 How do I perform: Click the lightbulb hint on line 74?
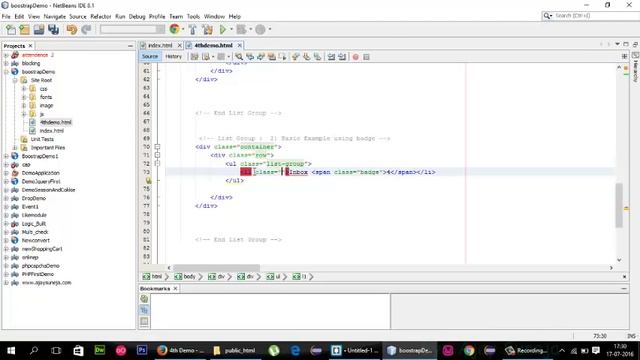pyautogui.click(x=148, y=180)
